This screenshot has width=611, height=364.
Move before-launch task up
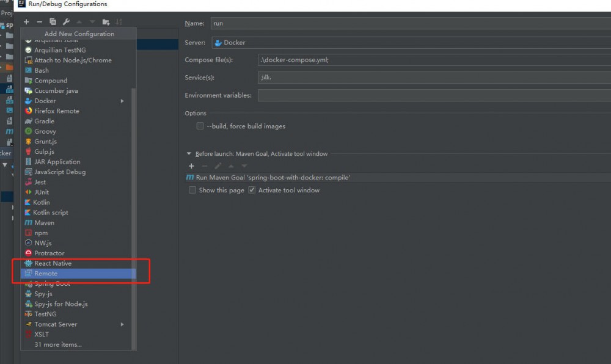tap(231, 166)
